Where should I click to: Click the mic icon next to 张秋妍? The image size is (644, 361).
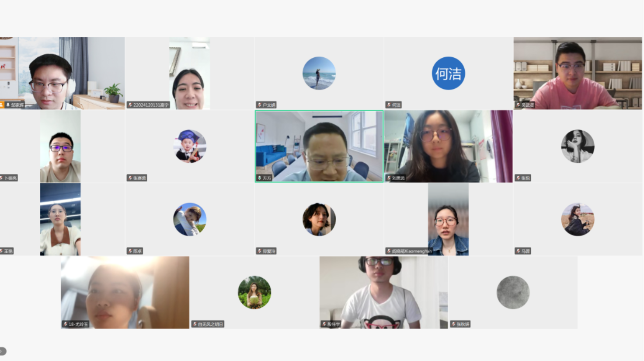[x=454, y=324]
